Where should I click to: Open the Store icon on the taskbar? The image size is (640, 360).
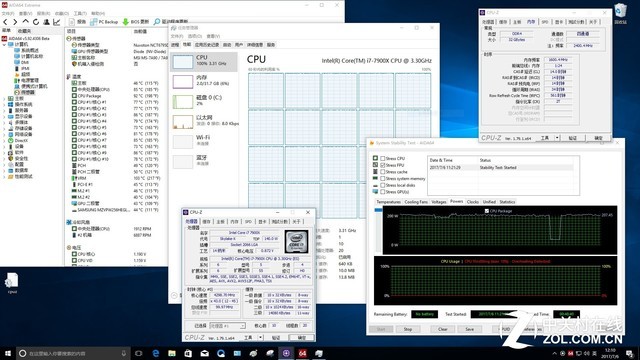click(188, 353)
